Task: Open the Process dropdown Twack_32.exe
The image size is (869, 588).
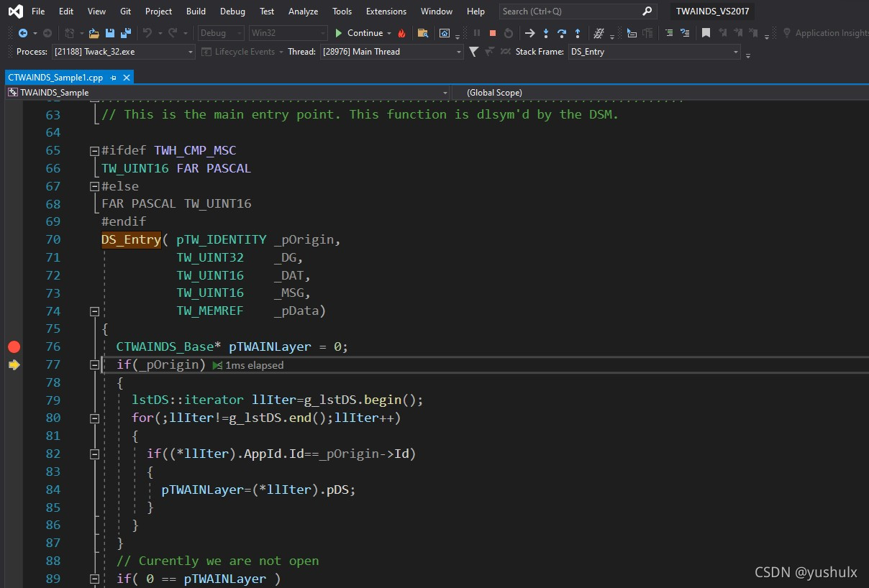Action: point(124,52)
